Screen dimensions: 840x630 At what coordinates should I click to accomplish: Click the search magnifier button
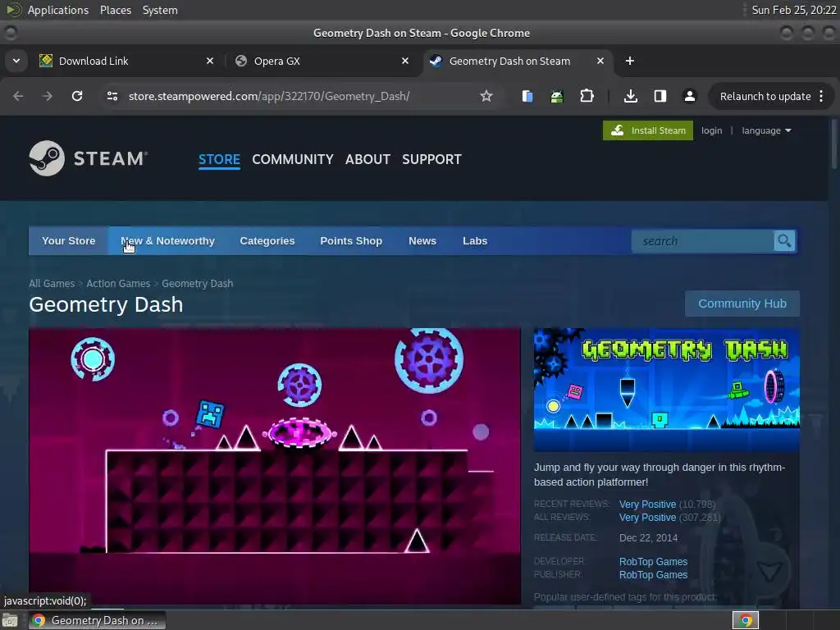(784, 241)
